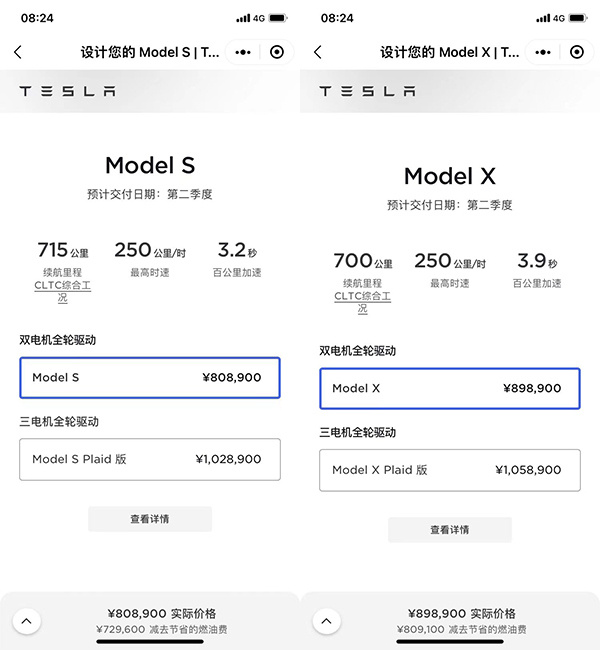Tap the Tesla logo above Model X

tap(367, 91)
